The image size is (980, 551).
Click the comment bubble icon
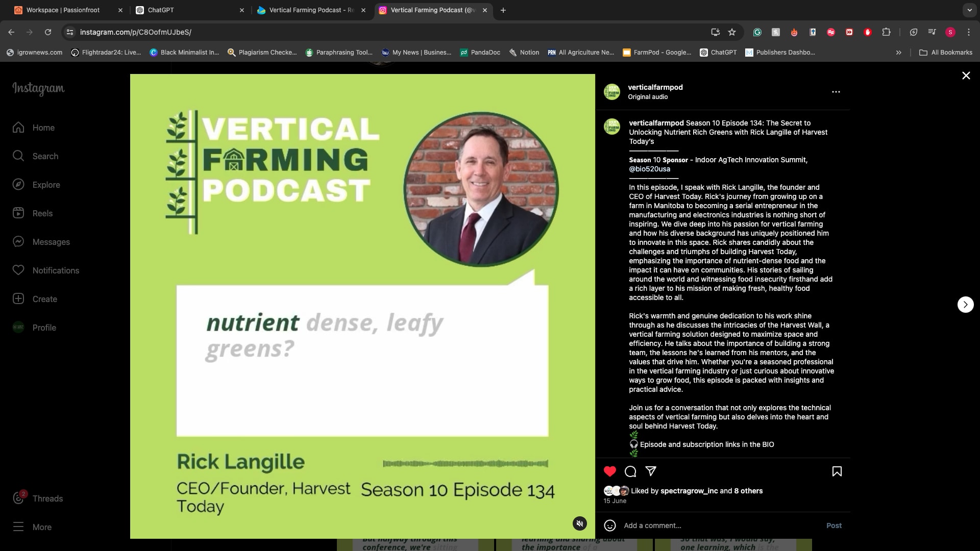630,471
